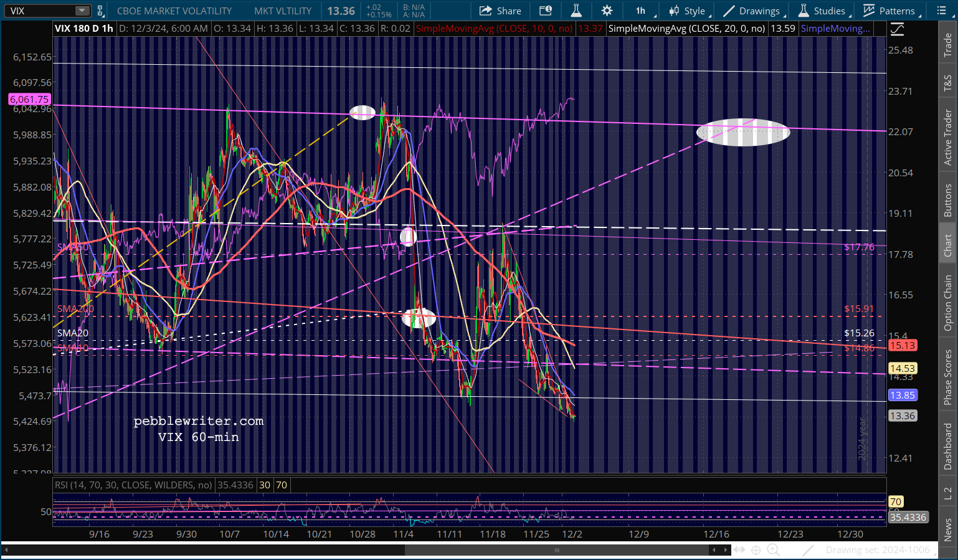Open the VIX symbol dropdown

coord(82,11)
